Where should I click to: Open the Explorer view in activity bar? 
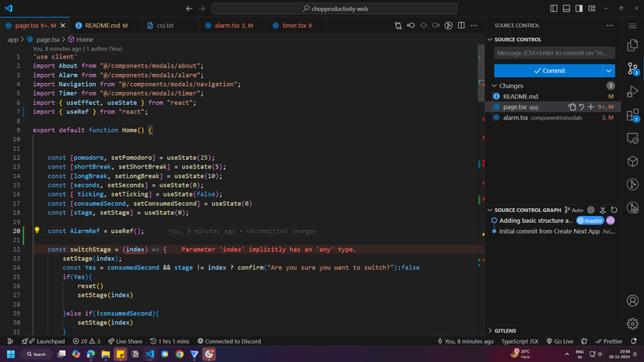click(x=632, y=46)
